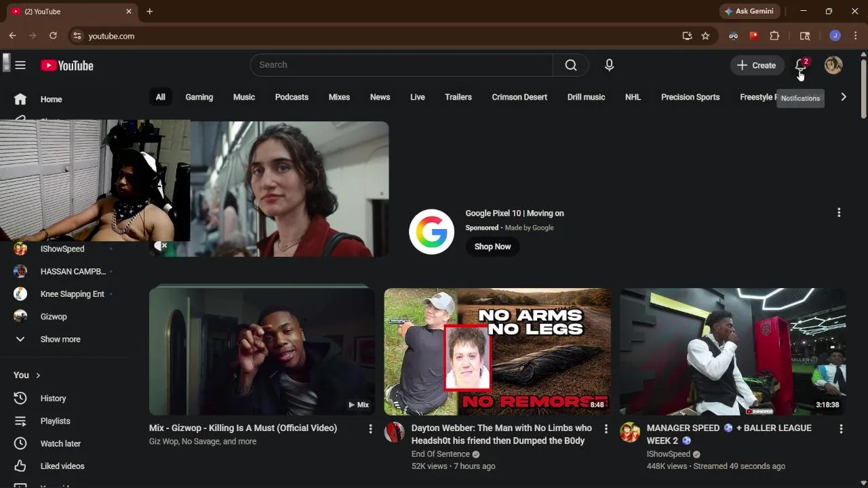The image size is (868, 488).
Task: Reload the page in browser toolbar
Action: click(x=53, y=36)
